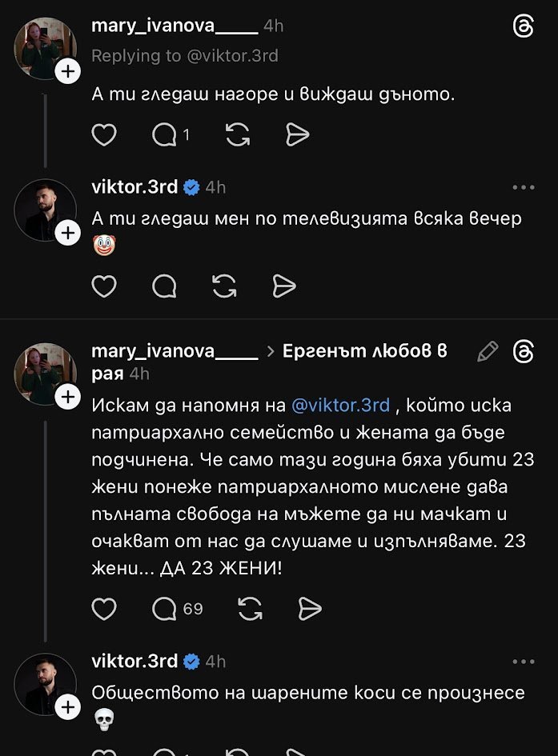The height and width of the screenshot is (756, 558).
Task: Open more options for viktor.3rd's television reply
Action: point(523,187)
